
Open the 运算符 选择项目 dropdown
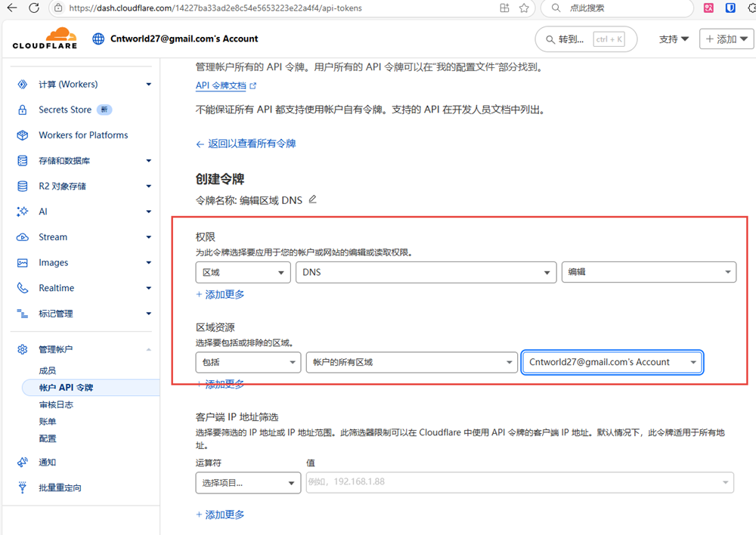248,483
